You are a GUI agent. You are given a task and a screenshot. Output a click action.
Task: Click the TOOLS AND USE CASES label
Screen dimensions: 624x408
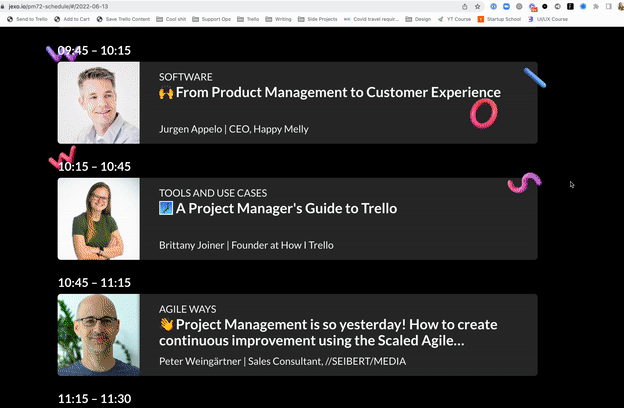click(213, 193)
